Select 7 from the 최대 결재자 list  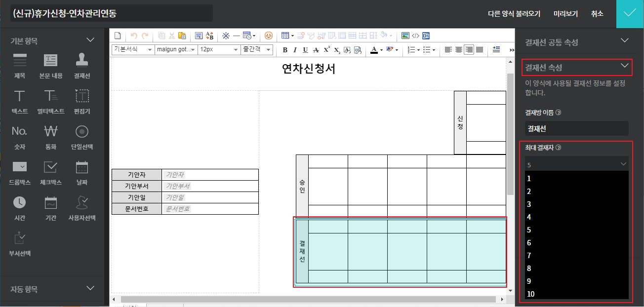529,256
